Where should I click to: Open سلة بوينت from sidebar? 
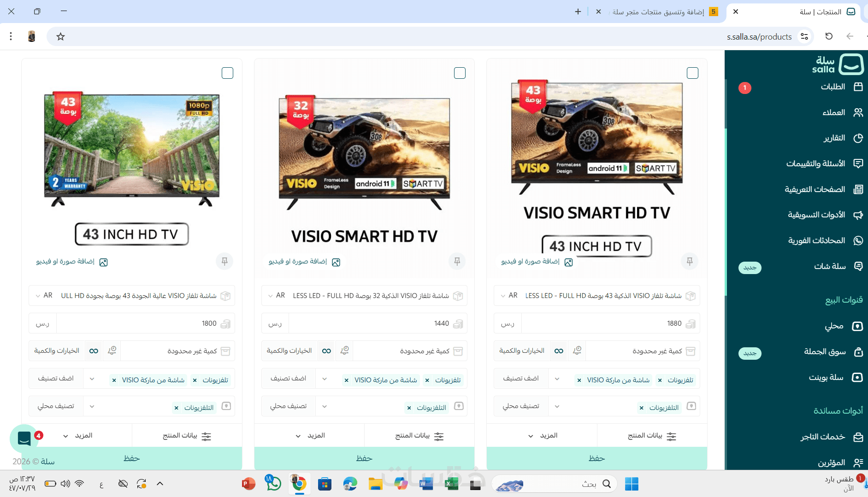836,378
